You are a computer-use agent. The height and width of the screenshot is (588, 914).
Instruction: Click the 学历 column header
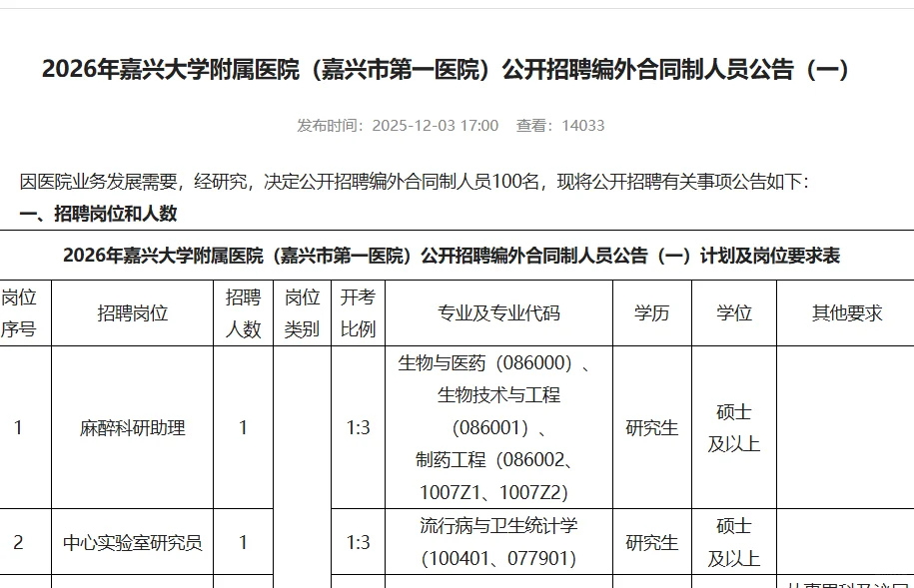point(651,311)
